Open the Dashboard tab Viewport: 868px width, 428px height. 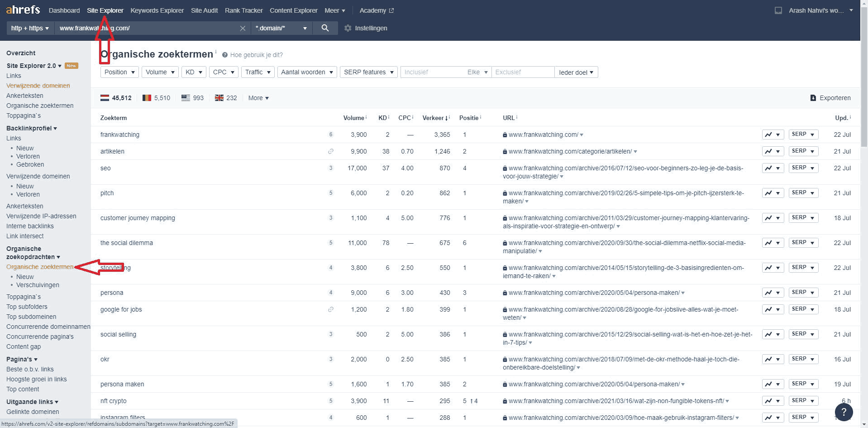pos(64,10)
